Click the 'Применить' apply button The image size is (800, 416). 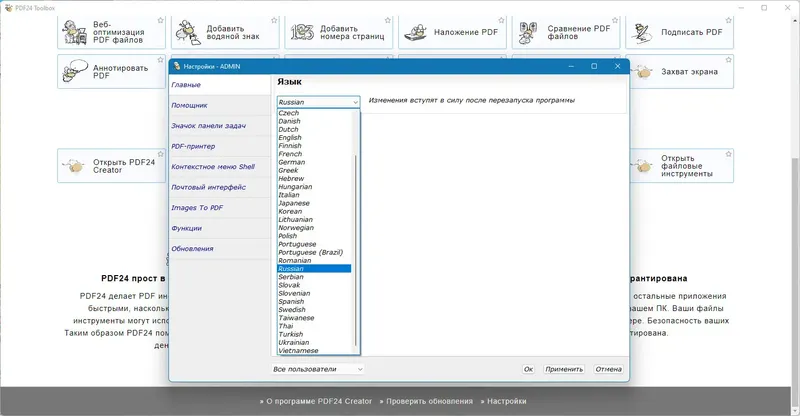[564, 369]
